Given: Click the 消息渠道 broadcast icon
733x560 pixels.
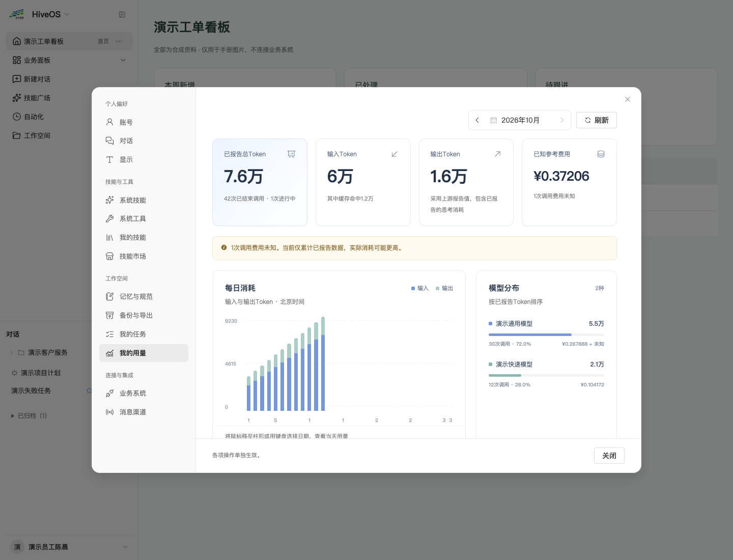Looking at the screenshot, I should coord(109,412).
